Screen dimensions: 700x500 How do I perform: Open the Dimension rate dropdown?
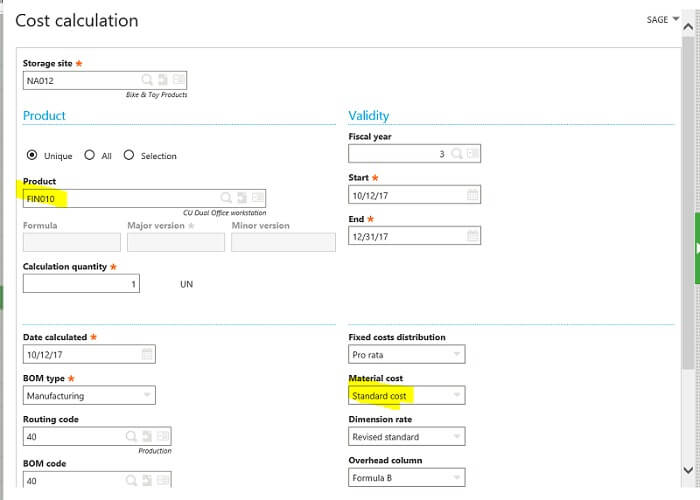coord(407,437)
